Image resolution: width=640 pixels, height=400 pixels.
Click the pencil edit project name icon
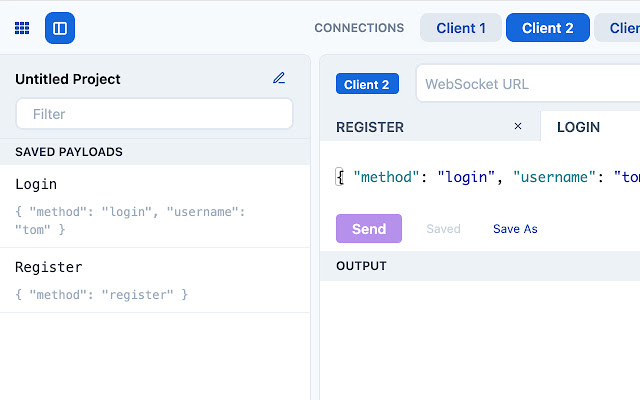[279, 78]
